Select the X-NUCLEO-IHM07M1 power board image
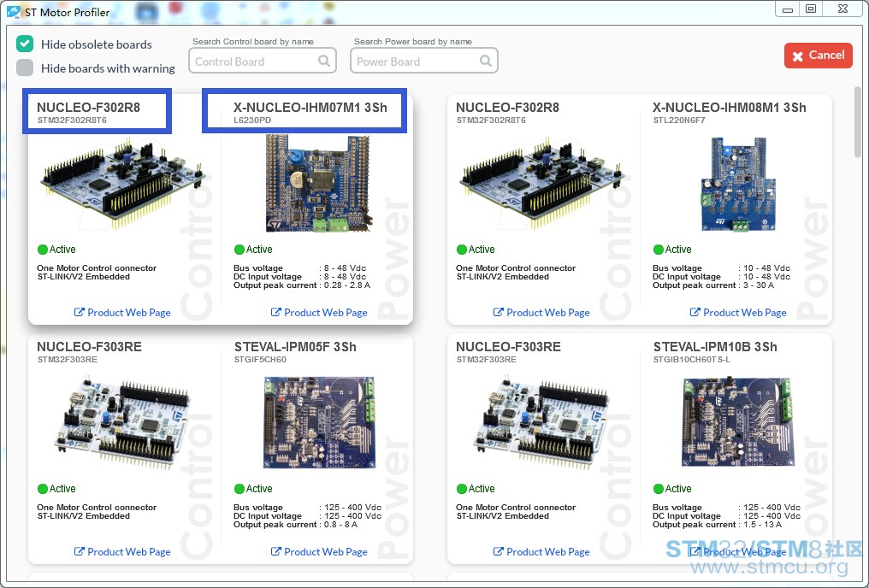869x588 pixels. tap(318, 184)
